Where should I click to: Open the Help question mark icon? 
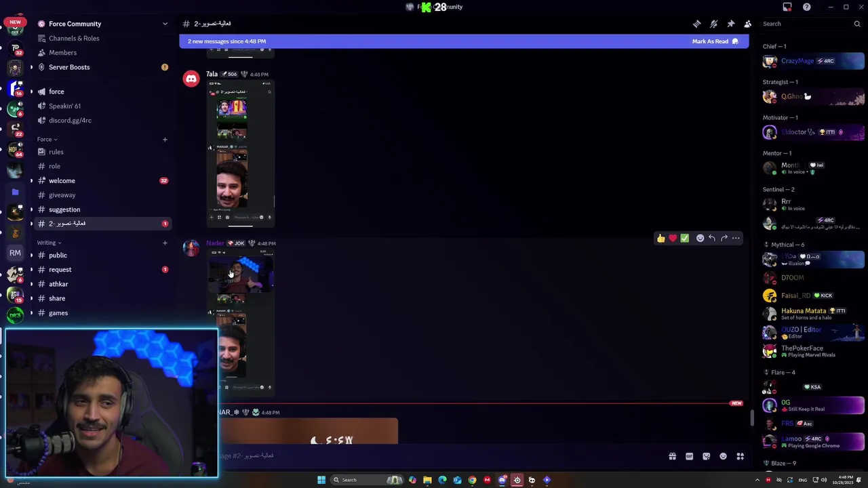click(x=806, y=7)
